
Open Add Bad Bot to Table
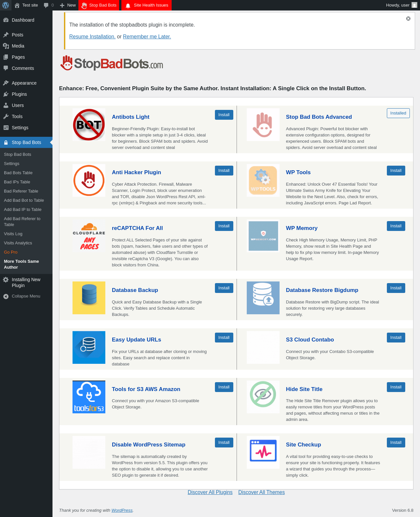[x=24, y=200]
